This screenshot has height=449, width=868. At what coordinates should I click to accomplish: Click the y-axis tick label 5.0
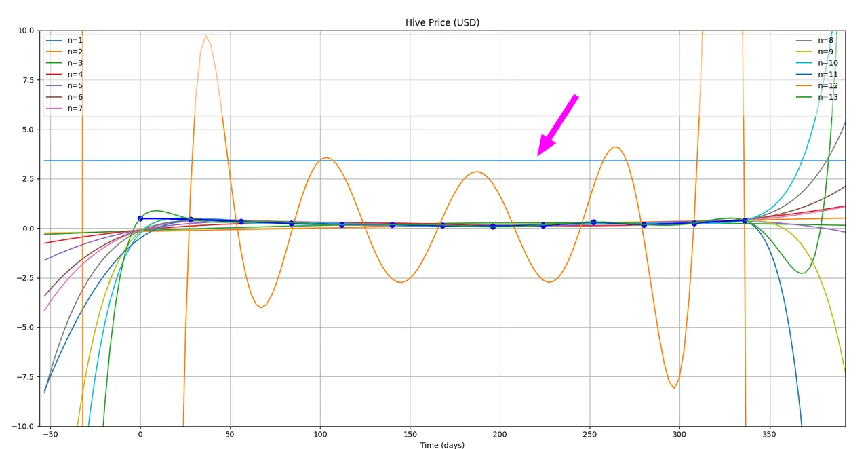(27, 130)
